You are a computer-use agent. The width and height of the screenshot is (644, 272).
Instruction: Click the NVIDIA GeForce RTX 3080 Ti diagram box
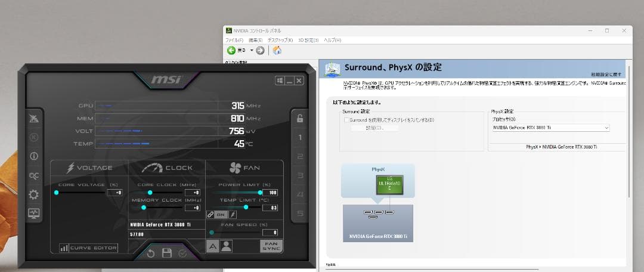click(x=378, y=224)
